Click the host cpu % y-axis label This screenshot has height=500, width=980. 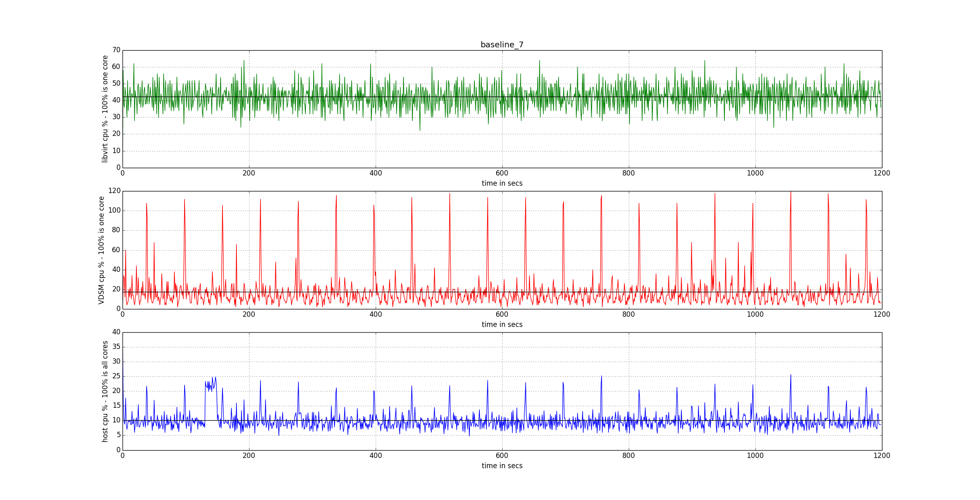(x=105, y=391)
